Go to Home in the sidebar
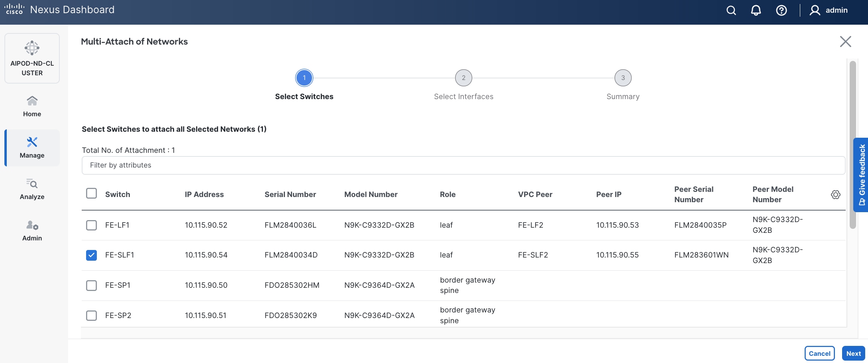 coord(32,106)
